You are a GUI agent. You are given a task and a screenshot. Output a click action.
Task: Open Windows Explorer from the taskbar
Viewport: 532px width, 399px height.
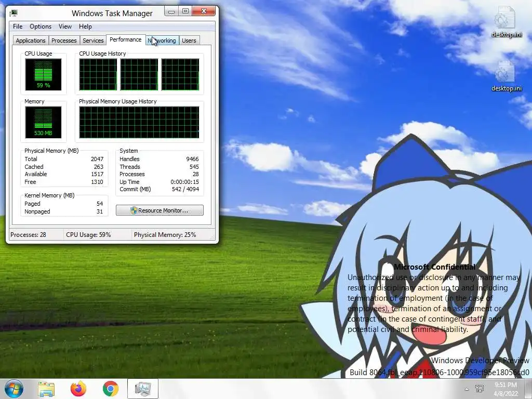coord(46,389)
